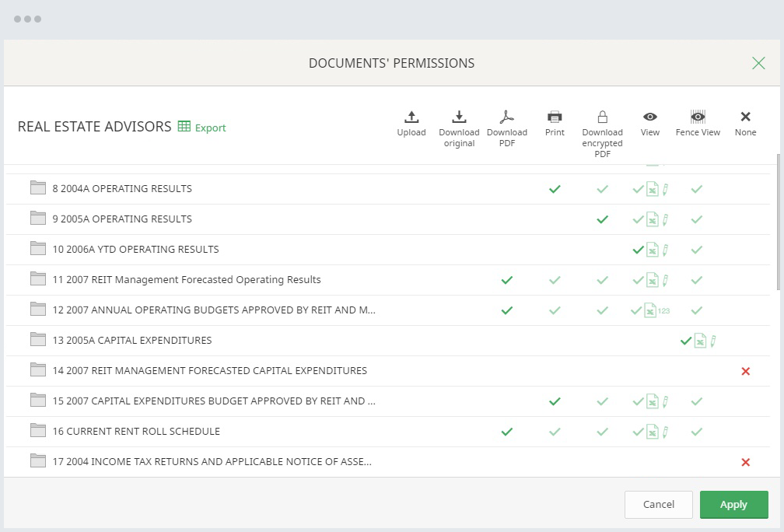The image size is (784, 532).
Task: Expand folder 17 2004 Income Tax Returns
Action: (x=212, y=462)
